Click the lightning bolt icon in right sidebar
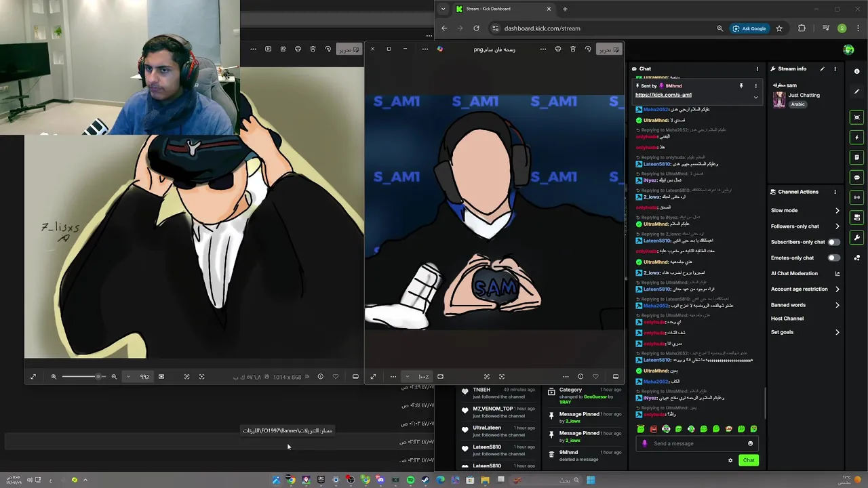868x488 pixels. pos(857,138)
